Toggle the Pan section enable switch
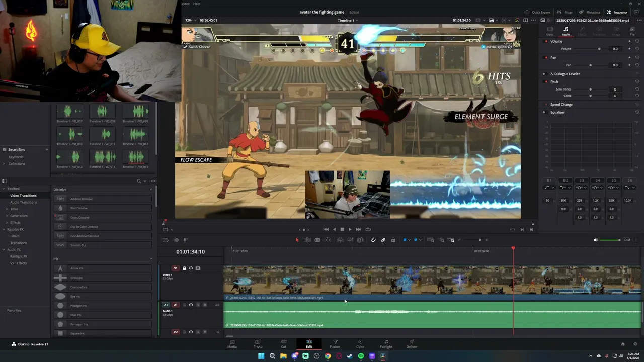Screen dimensions: 644x362 tap(546, 57)
